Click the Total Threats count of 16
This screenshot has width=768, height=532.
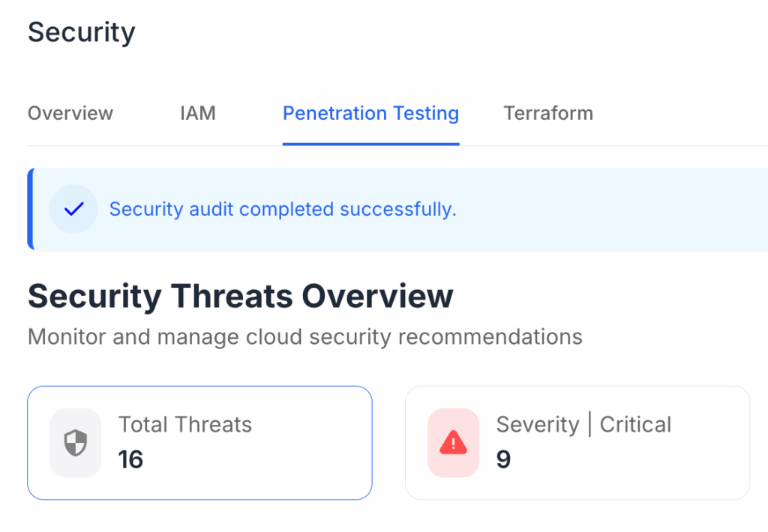(130, 459)
